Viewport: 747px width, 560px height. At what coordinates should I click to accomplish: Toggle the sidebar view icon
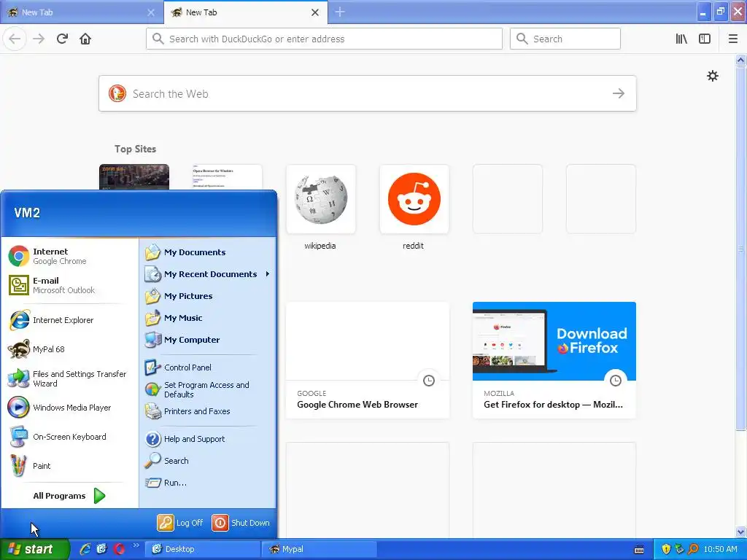point(705,39)
